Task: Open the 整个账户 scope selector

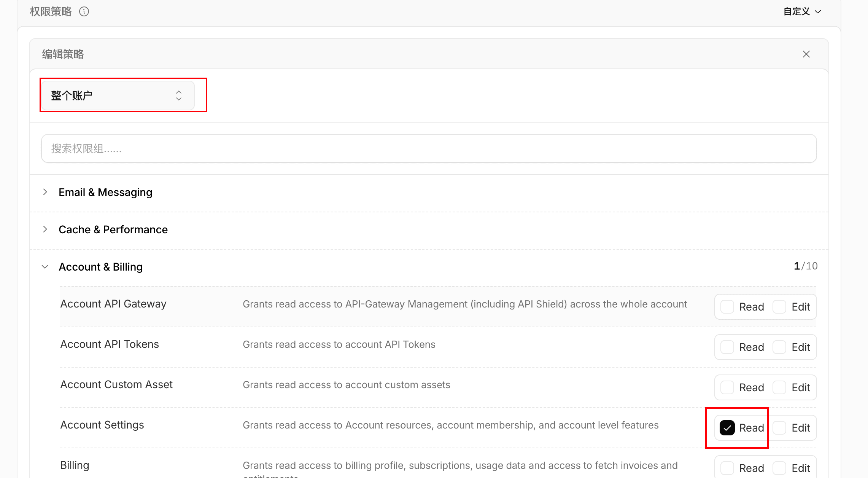Action: (x=118, y=96)
